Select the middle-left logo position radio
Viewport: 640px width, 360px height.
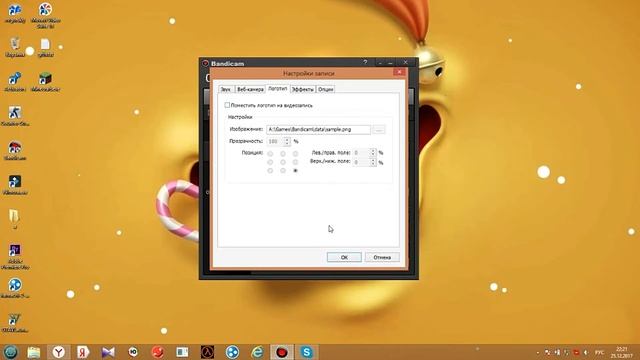270,162
